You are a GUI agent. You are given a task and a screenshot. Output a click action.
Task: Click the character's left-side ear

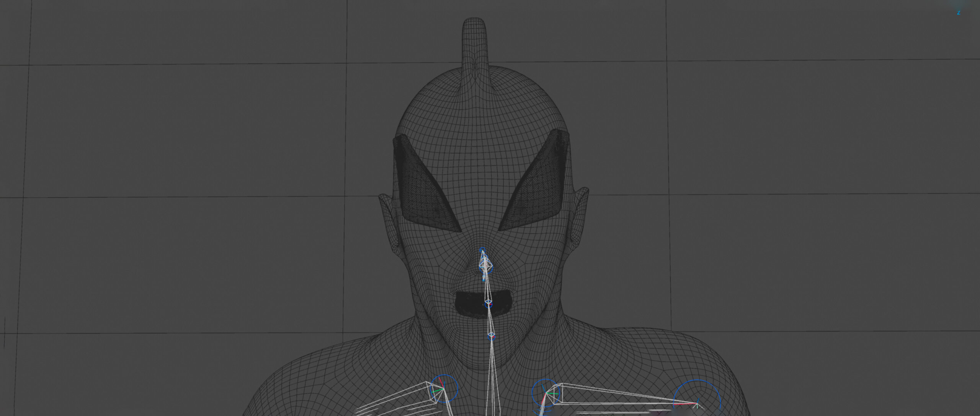(x=387, y=218)
